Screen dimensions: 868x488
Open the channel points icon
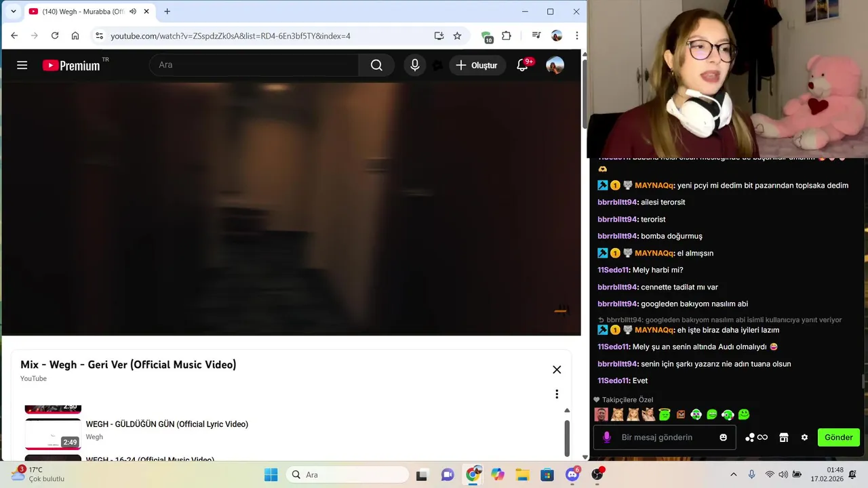click(756, 437)
